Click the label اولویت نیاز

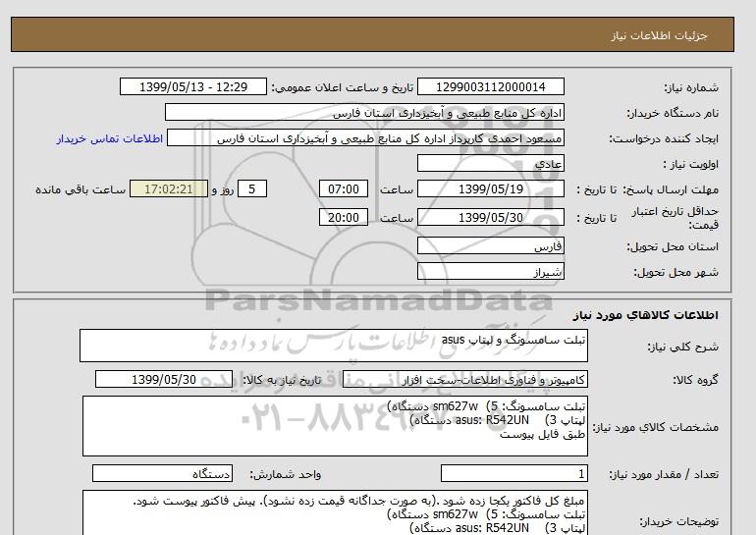(x=691, y=164)
